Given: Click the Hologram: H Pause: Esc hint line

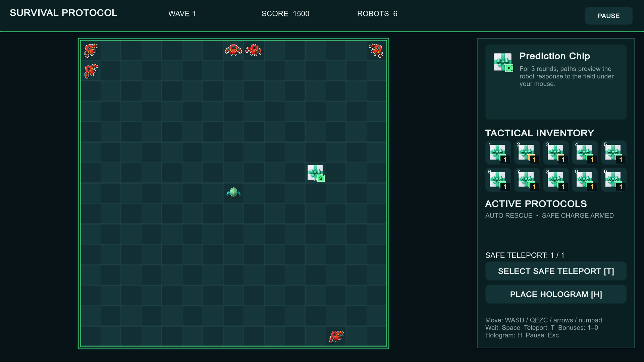Looking at the screenshot, I should 522,335.
